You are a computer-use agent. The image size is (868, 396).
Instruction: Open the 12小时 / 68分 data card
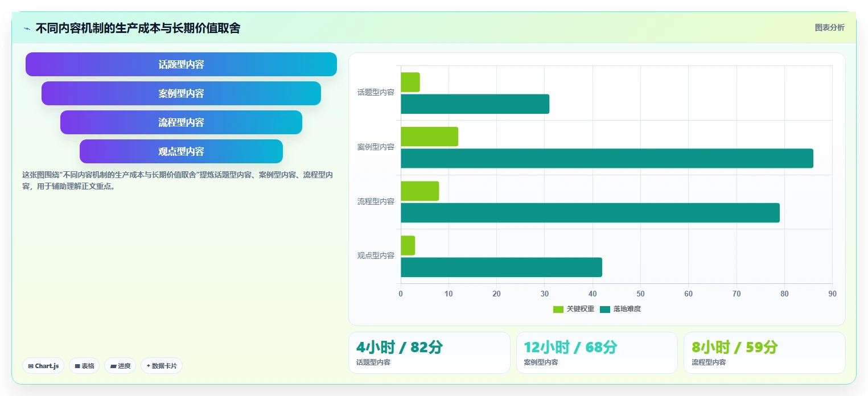coord(597,353)
